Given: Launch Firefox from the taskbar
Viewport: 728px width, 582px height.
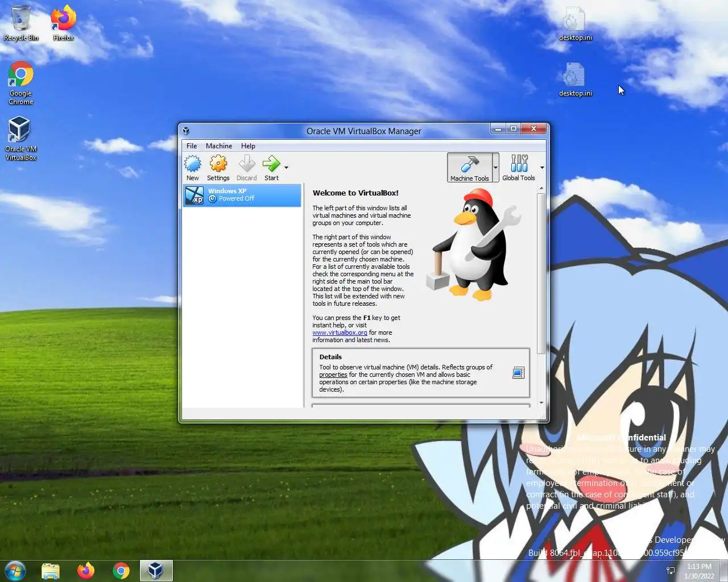Looking at the screenshot, I should click(x=86, y=571).
